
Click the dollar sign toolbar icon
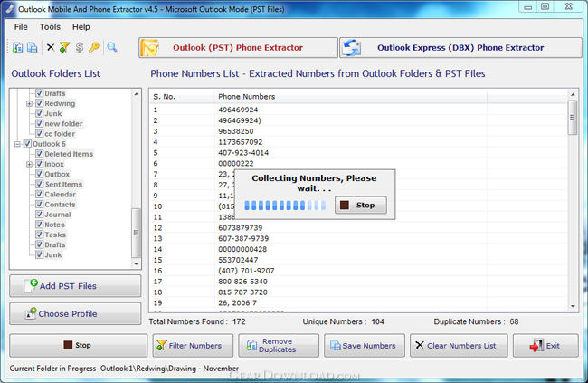pyautogui.click(x=79, y=47)
